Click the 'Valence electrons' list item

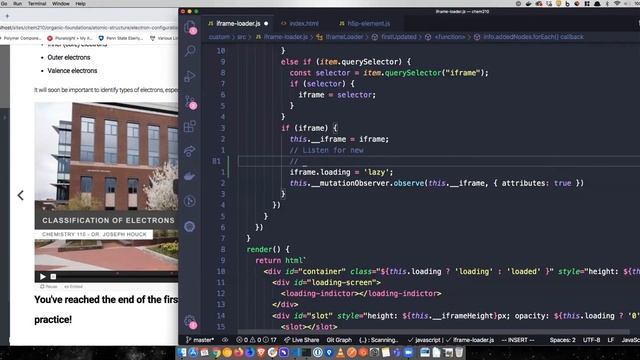coord(72,71)
